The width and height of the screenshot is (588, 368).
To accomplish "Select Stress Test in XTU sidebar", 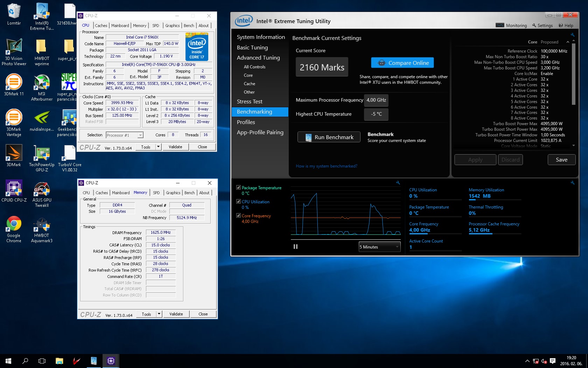I will pyautogui.click(x=250, y=101).
